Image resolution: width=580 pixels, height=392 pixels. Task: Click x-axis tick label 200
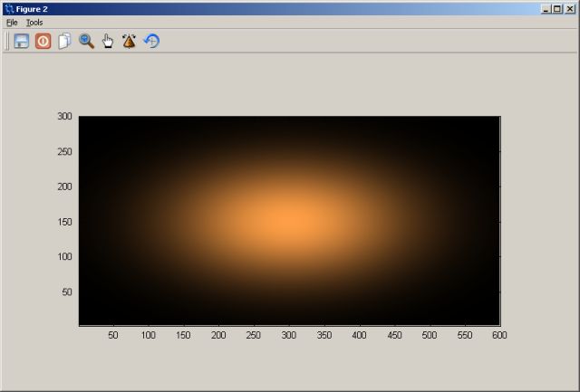[x=218, y=335]
